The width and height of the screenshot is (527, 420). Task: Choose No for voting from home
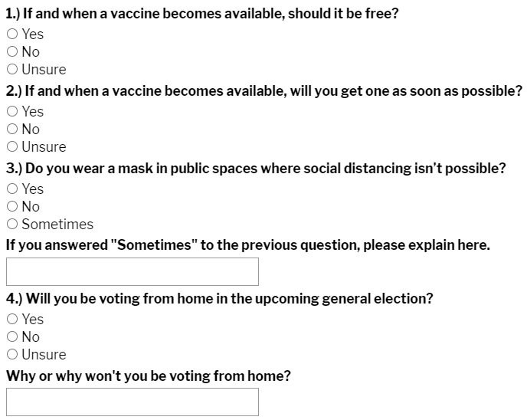12,337
